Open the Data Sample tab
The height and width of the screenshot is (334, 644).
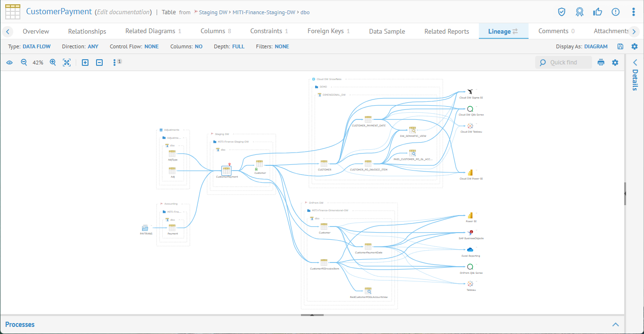pos(387,31)
